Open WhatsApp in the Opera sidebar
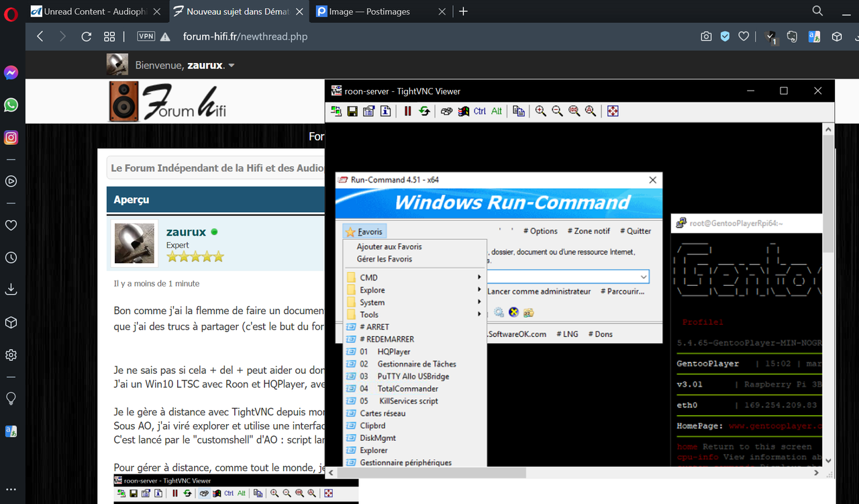Viewport: 859px width, 504px height. [x=11, y=105]
